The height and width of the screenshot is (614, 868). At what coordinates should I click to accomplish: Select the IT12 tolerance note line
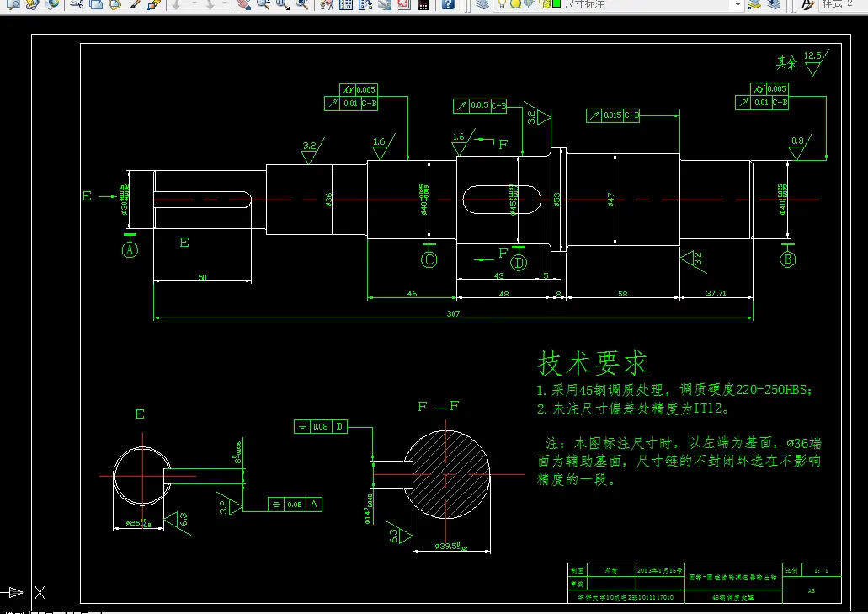(x=633, y=409)
